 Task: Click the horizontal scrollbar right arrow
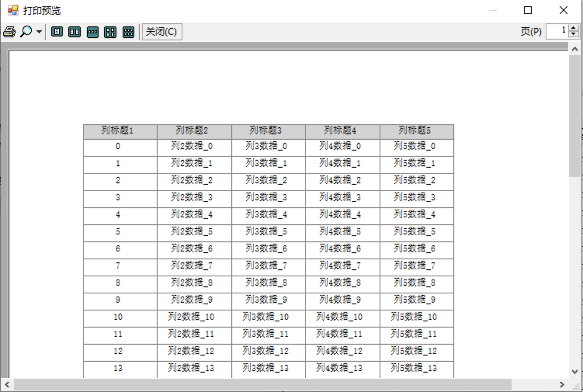point(562,385)
